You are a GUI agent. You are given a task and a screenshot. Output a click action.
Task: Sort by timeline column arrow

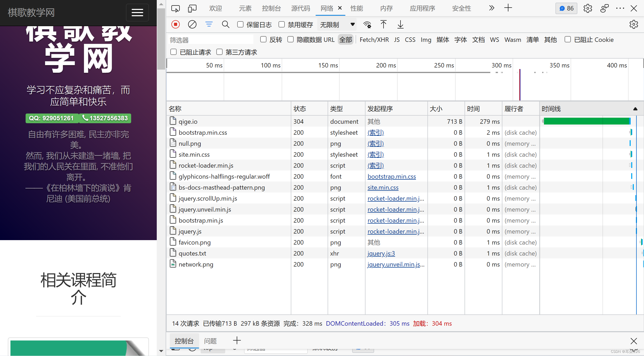pyautogui.click(x=635, y=109)
